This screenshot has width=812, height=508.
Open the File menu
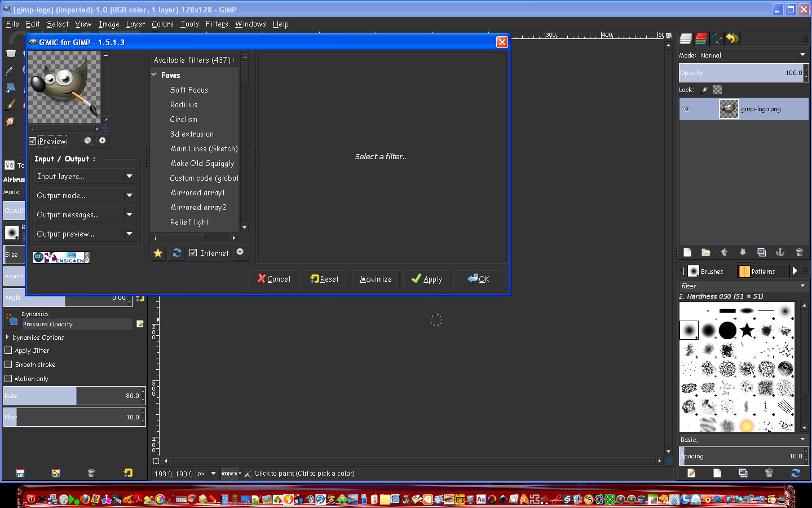tap(12, 24)
